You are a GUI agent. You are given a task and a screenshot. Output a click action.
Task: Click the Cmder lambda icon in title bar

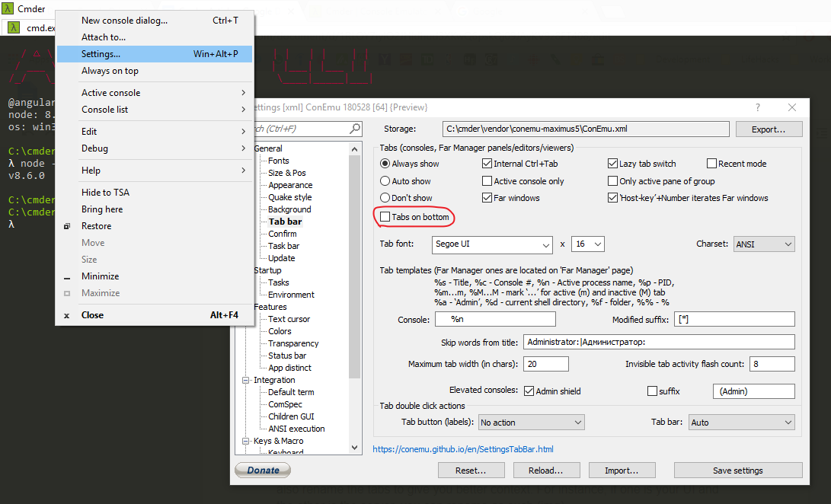coord(8,8)
